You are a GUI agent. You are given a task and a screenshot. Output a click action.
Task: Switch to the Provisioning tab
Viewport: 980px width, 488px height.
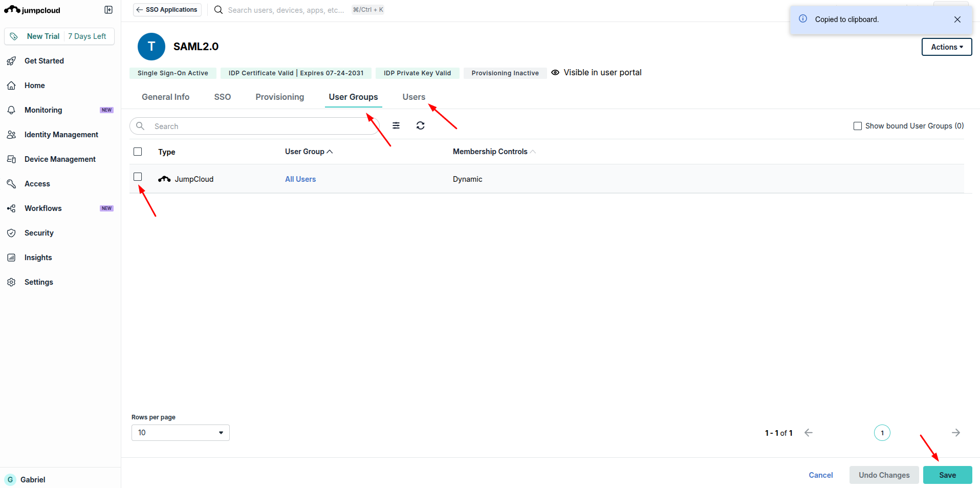coord(280,97)
